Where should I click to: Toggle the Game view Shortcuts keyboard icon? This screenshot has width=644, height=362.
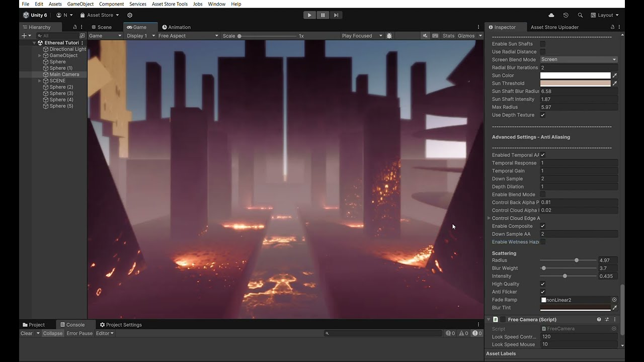(435, 36)
